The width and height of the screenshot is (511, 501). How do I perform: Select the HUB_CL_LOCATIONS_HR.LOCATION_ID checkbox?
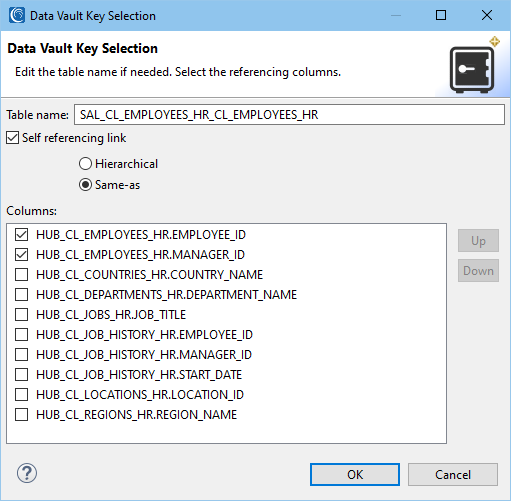coord(21,395)
